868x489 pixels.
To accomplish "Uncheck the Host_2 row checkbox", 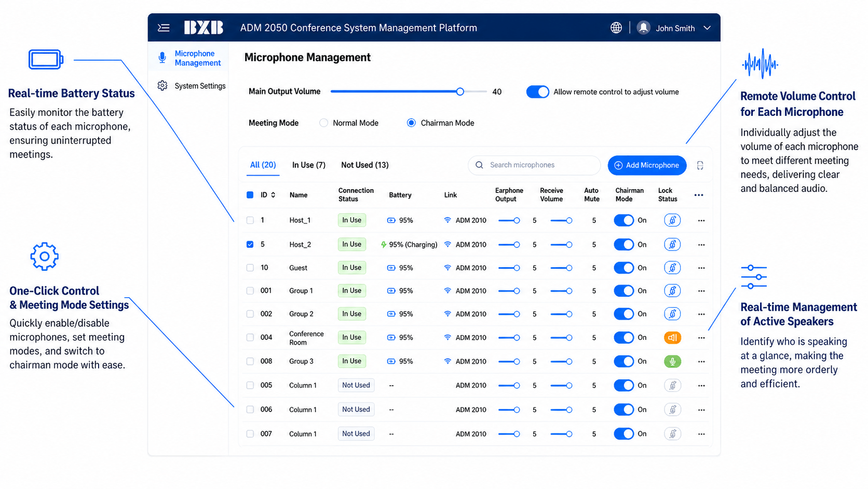I will pos(250,244).
